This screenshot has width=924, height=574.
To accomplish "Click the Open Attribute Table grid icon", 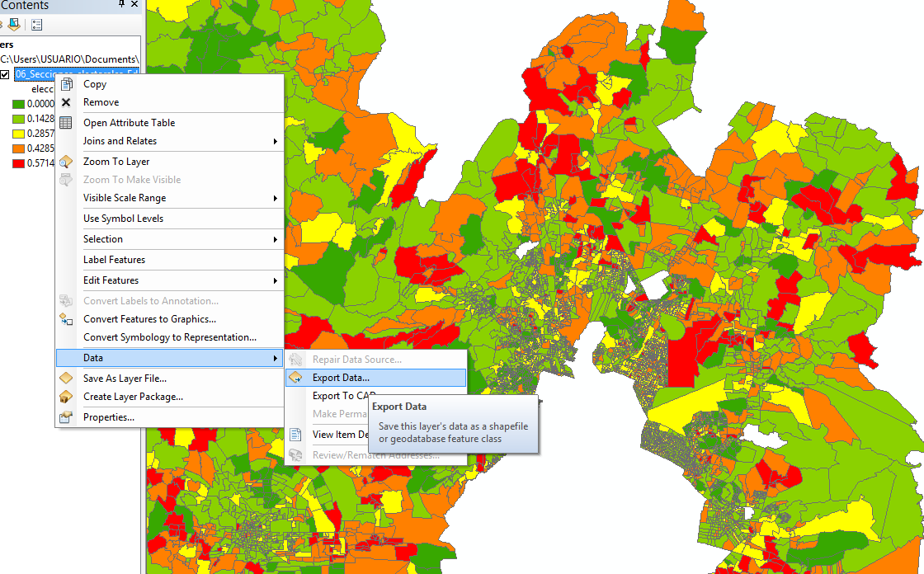I will [x=66, y=123].
